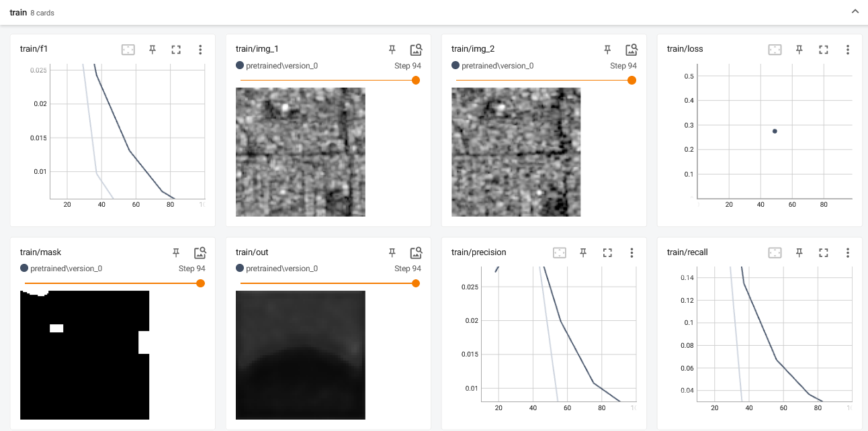The height and width of the screenshot is (431, 868).
Task: Click the Step 94 label on train/out
Action: point(408,268)
